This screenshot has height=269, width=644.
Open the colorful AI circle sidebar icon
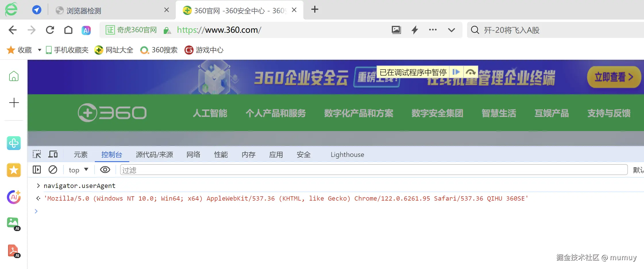[14, 197]
